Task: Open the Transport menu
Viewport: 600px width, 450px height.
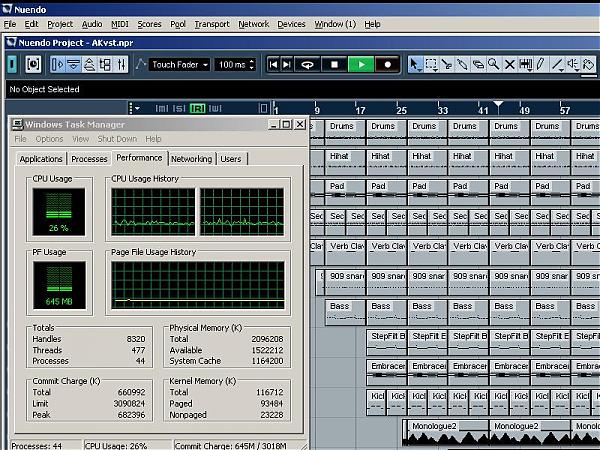Action: click(x=211, y=23)
